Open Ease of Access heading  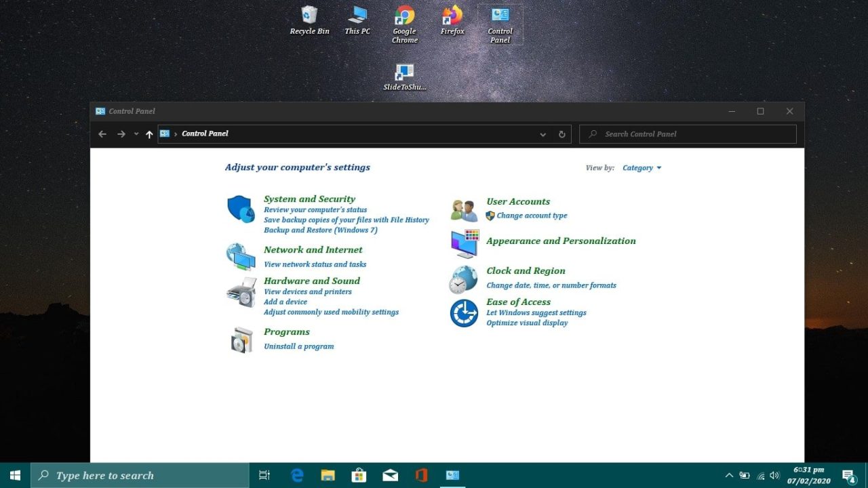[518, 302]
